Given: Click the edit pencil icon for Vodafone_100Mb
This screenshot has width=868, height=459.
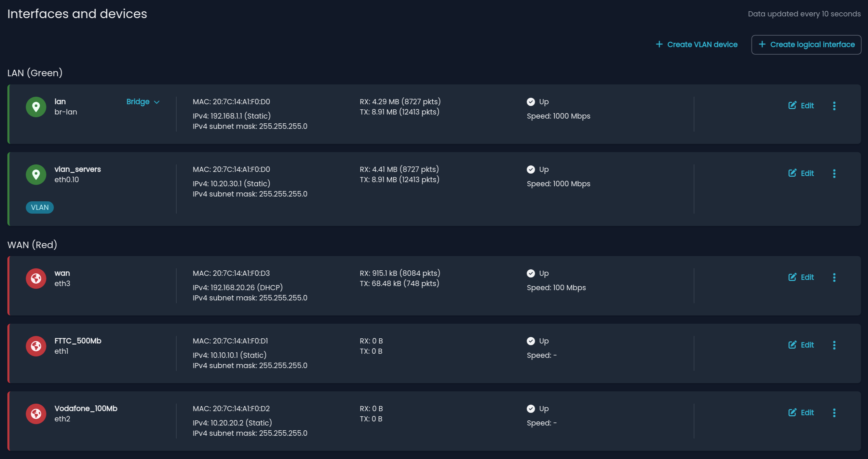Looking at the screenshot, I should pos(793,413).
